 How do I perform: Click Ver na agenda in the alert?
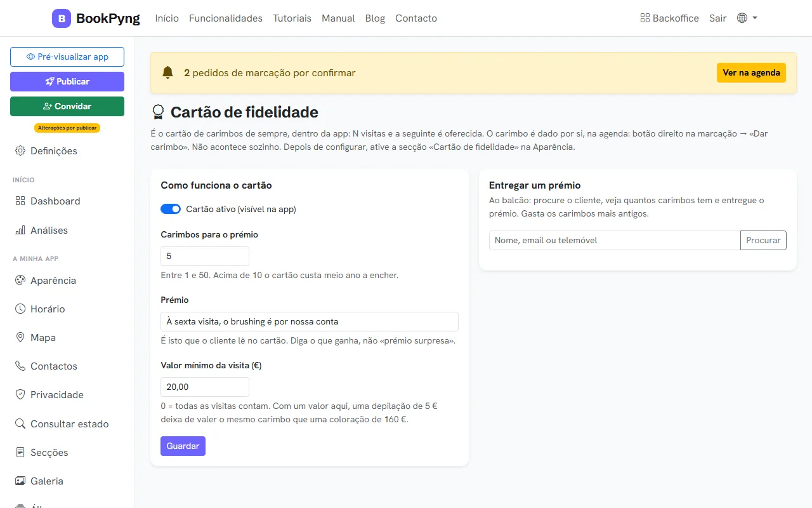click(x=751, y=73)
